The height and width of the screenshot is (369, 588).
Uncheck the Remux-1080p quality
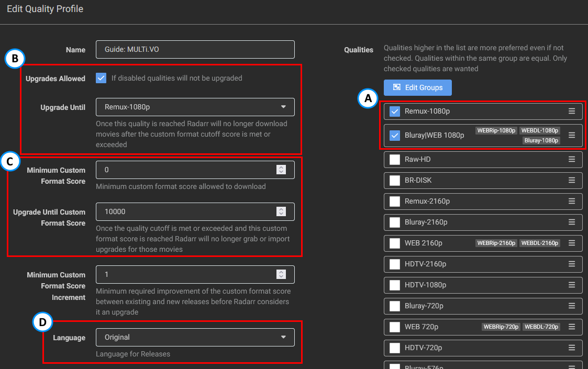tap(395, 111)
